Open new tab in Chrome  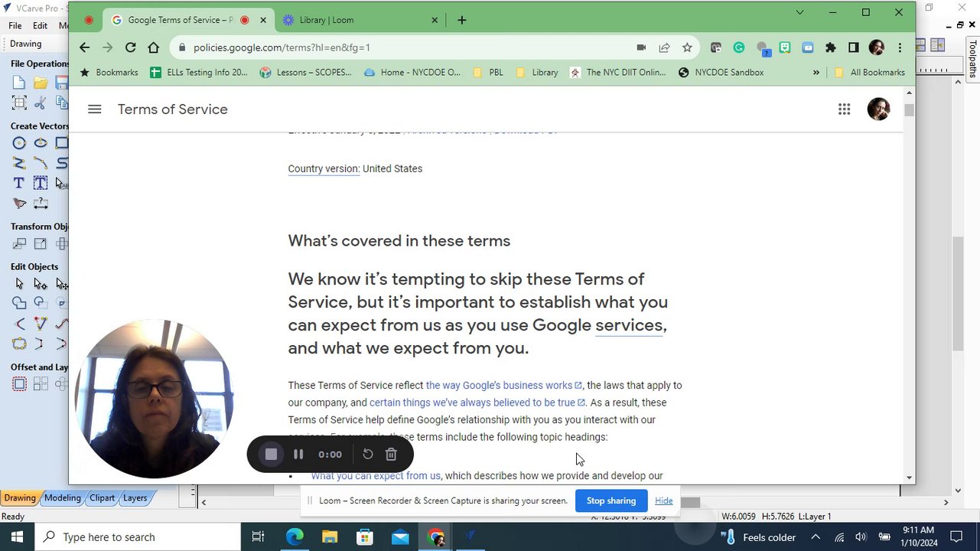[461, 20]
